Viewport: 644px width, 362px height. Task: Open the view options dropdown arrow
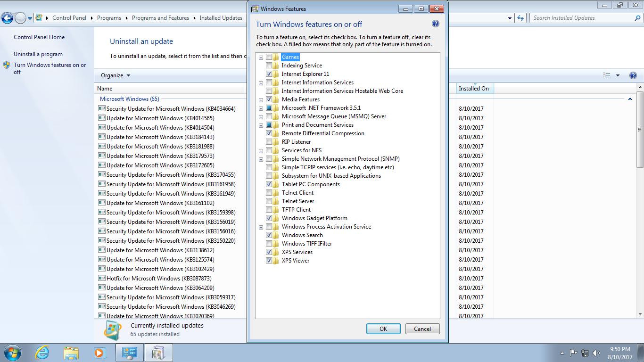pos(618,75)
